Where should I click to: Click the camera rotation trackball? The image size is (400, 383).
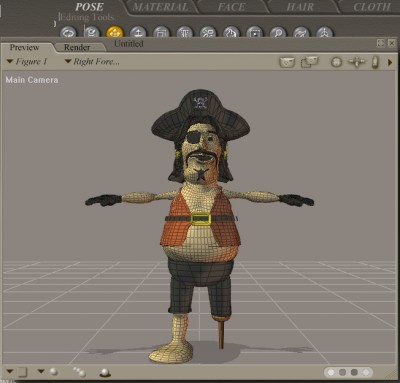[336, 62]
